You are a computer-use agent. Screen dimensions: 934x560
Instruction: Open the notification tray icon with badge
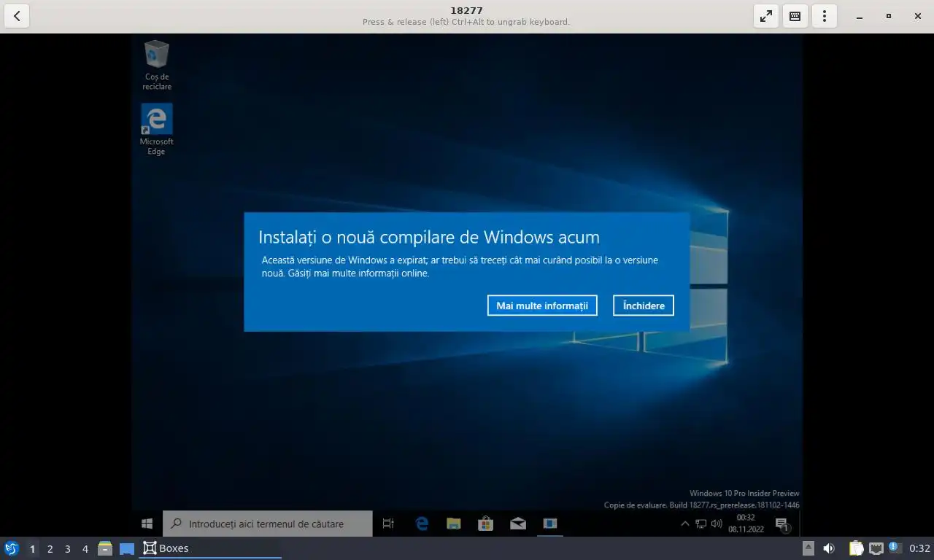tap(895, 548)
